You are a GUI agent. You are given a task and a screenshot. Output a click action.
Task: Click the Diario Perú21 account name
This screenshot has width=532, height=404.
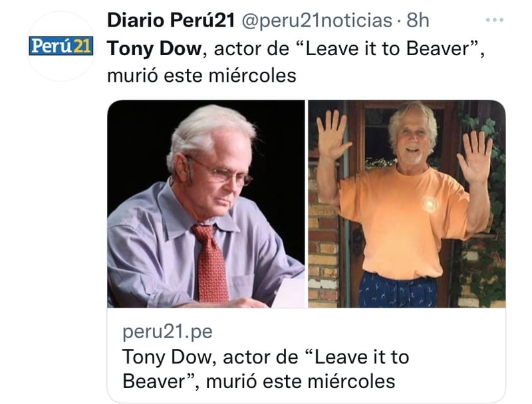[171, 21]
